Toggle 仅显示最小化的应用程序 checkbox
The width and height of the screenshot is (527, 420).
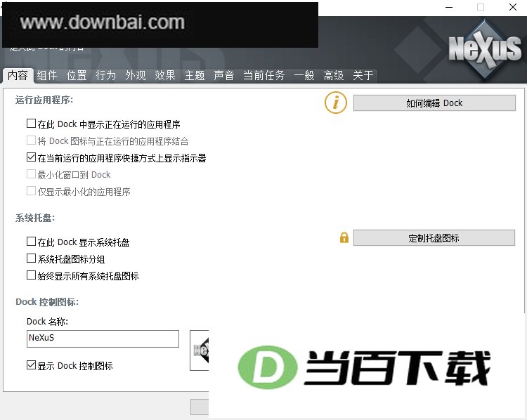(x=31, y=191)
